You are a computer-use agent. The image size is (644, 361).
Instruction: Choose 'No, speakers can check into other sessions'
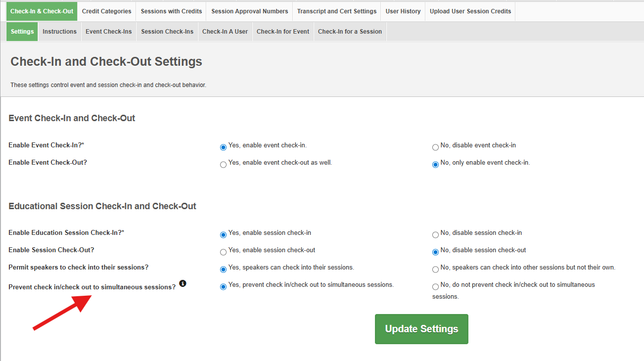435,270
